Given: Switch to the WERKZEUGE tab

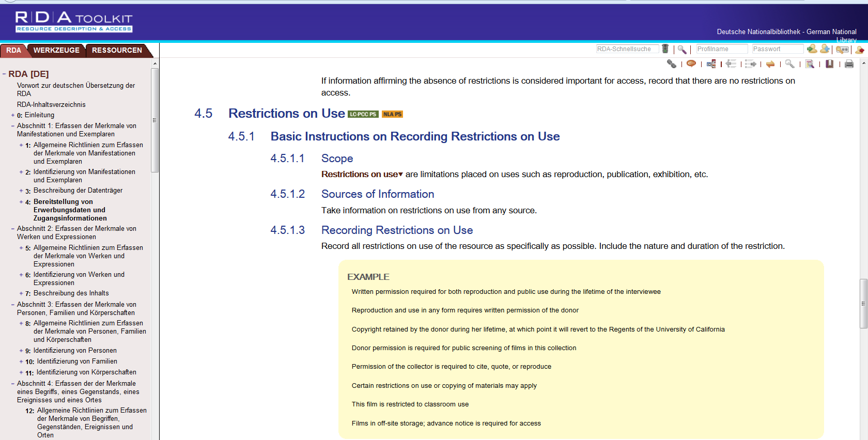Looking at the screenshot, I should [56, 50].
